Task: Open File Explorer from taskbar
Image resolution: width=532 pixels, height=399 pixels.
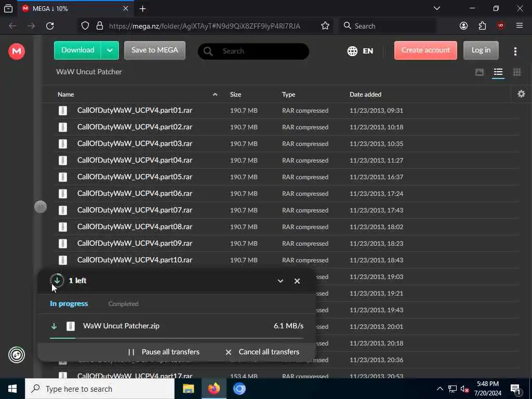Action: click(x=188, y=389)
